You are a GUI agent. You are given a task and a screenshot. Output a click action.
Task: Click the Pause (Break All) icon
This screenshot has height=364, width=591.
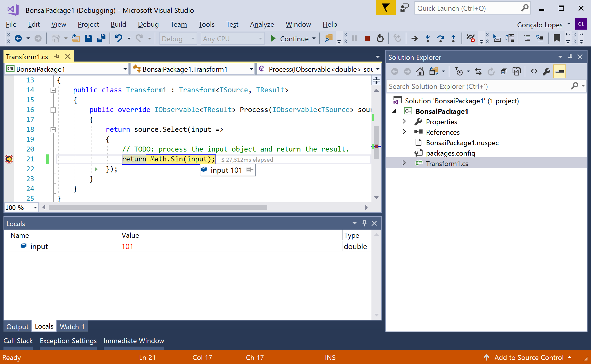tap(355, 38)
